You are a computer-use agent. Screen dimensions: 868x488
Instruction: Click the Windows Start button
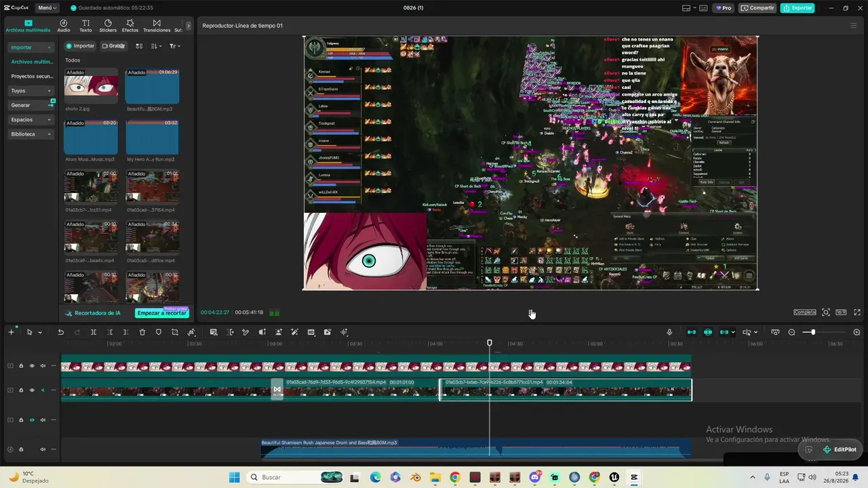234,477
